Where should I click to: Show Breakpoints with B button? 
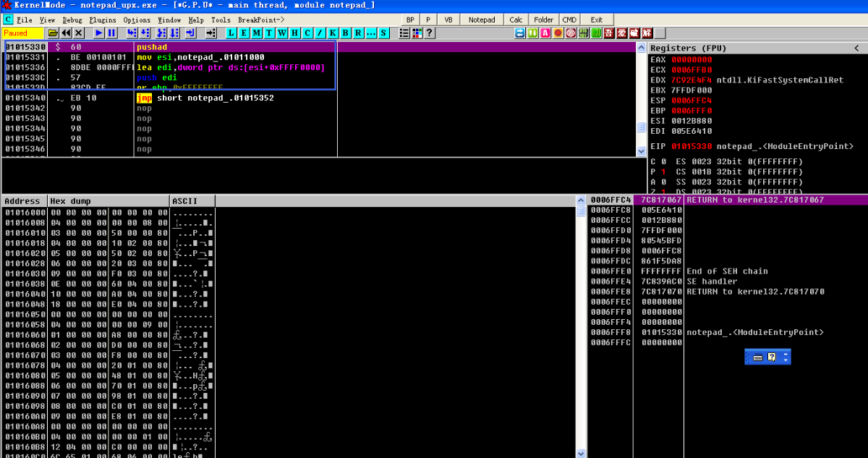tap(345, 33)
